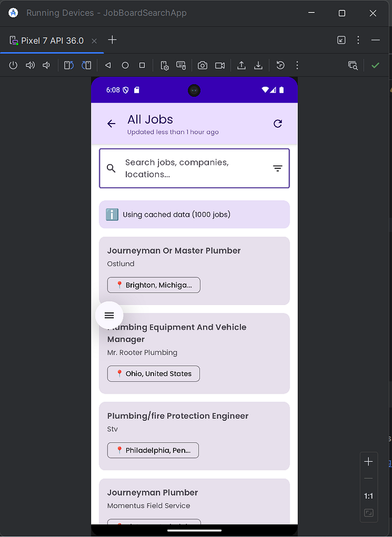Start screen recording with video camera icon
This screenshot has width=392, height=537.
click(220, 65)
